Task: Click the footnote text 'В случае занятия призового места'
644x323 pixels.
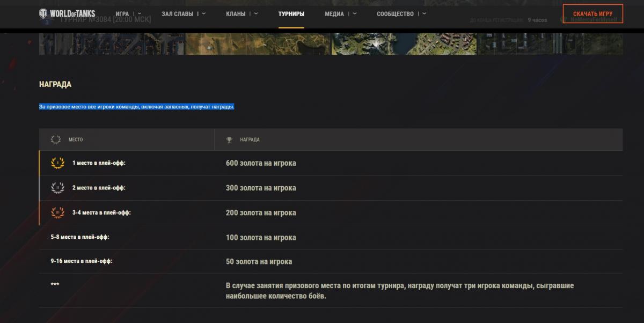Action: (400, 291)
